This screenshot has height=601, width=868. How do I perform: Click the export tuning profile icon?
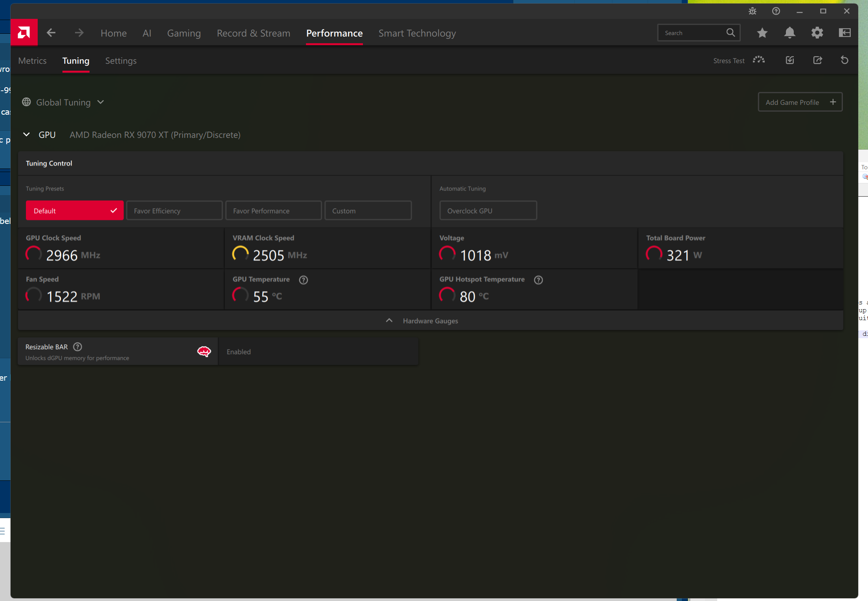pos(817,60)
